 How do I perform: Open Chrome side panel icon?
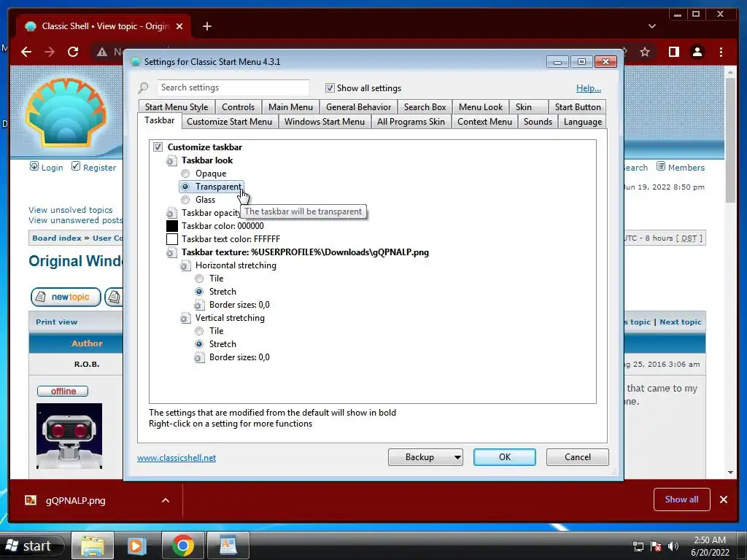point(673,52)
